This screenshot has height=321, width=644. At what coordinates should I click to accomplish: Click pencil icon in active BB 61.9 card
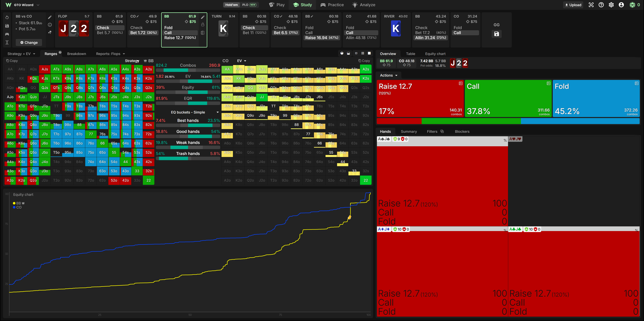coord(203,17)
